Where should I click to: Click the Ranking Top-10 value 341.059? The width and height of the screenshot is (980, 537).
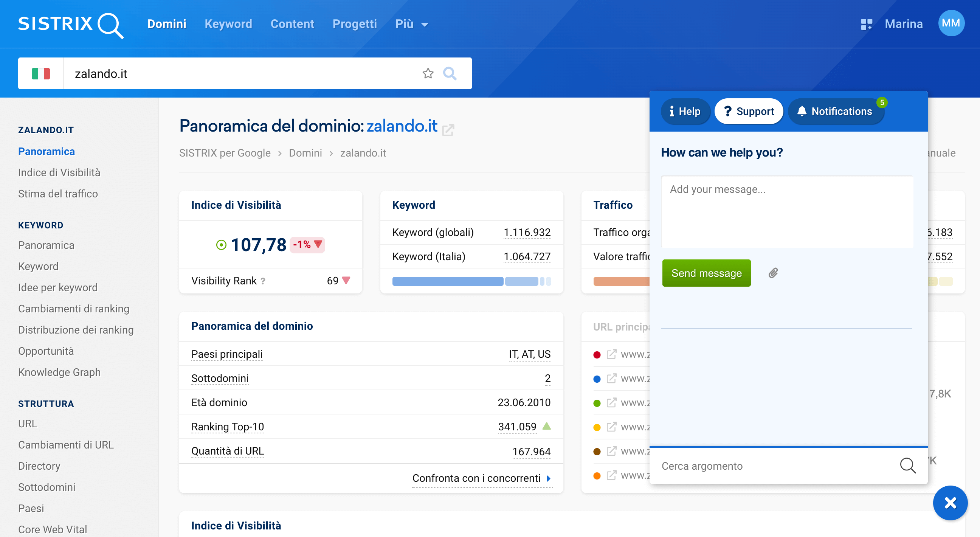(x=517, y=427)
